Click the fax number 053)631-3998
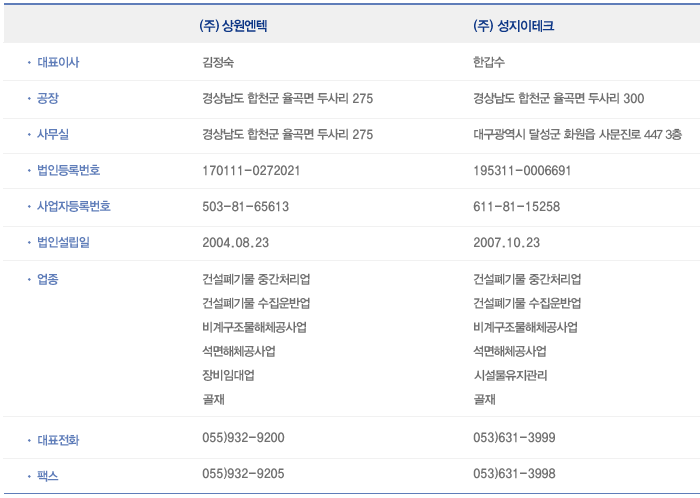 (514, 474)
